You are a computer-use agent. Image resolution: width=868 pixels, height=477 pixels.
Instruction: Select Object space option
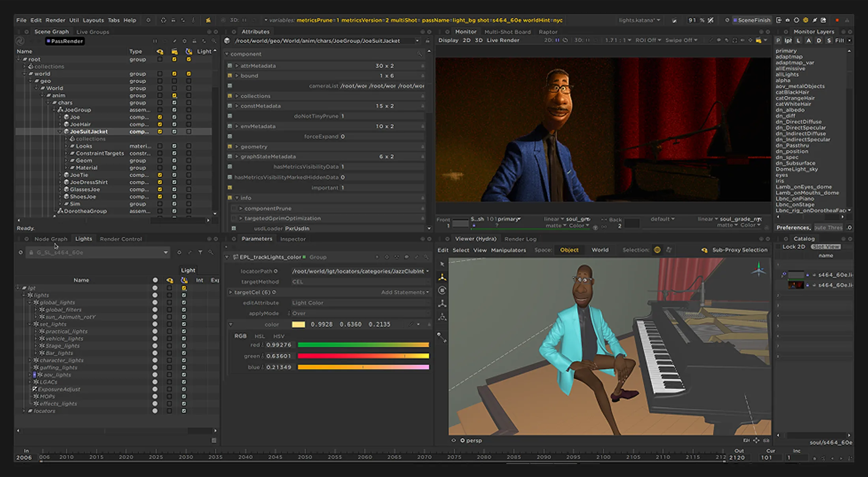point(569,250)
